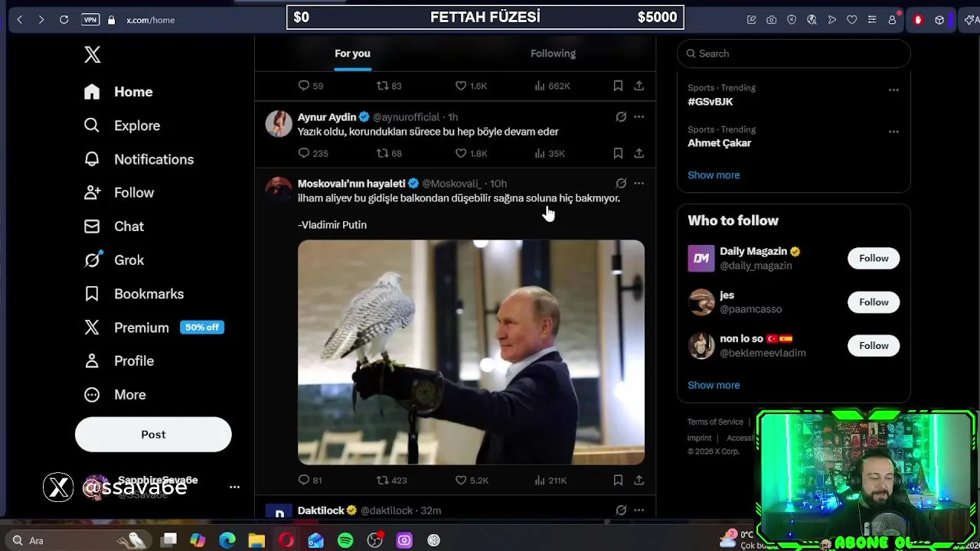The width and height of the screenshot is (980, 551).
Task: Reply to Aynur Aydin's post
Action: (x=312, y=153)
